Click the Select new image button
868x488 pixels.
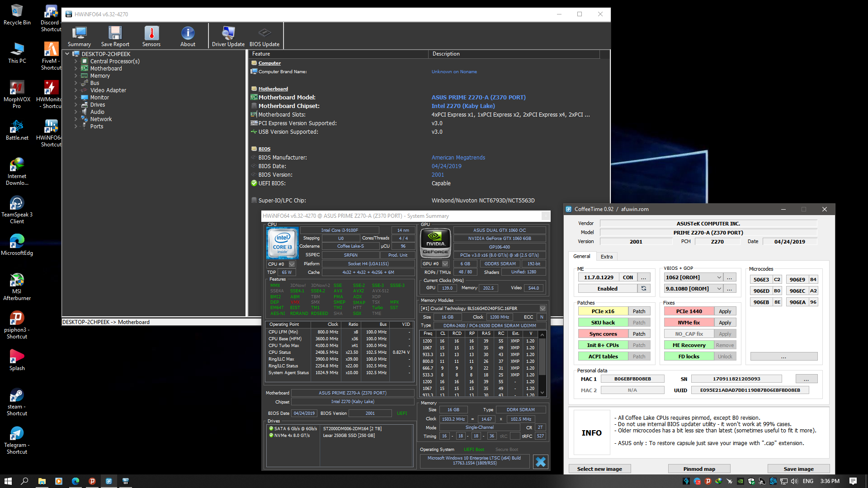click(x=599, y=469)
